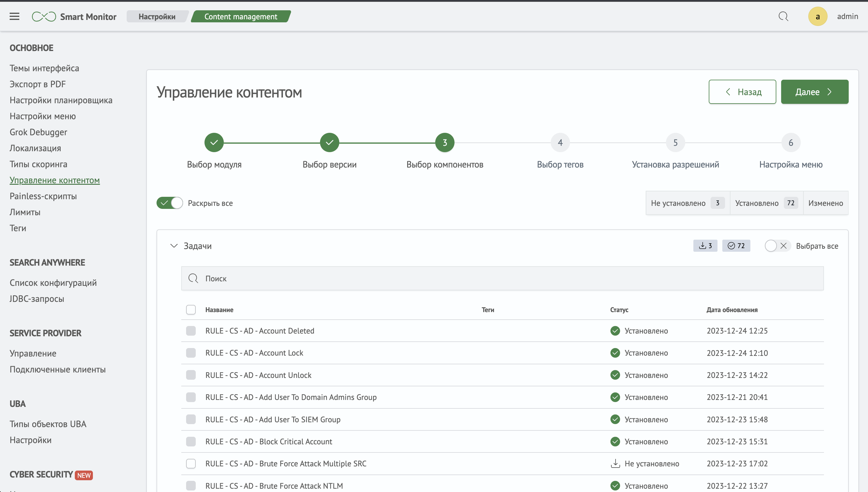Click status icon for Brute Force Attack NTLM

pos(615,486)
